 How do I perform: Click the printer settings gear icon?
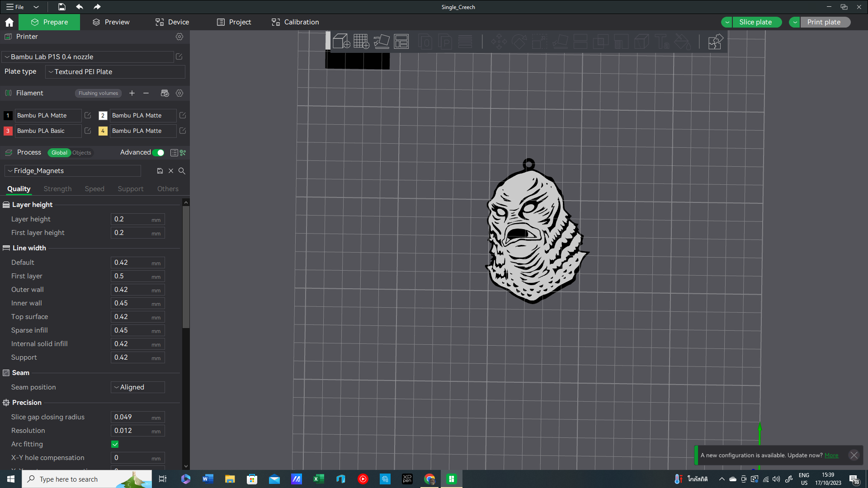pyautogui.click(x=180, y=36)
